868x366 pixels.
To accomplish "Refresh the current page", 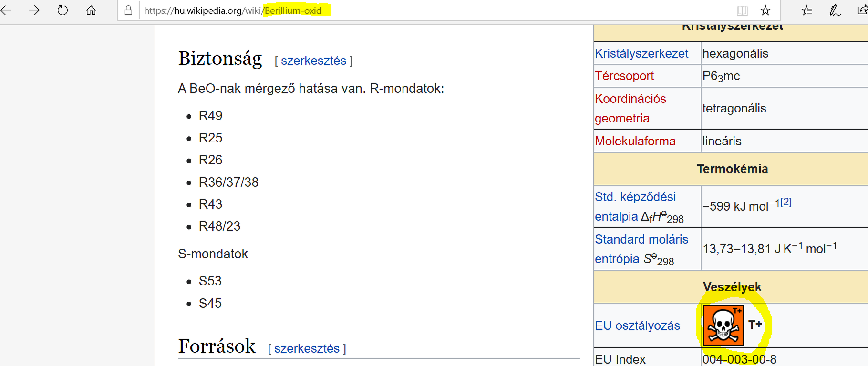I will point(62,10).
